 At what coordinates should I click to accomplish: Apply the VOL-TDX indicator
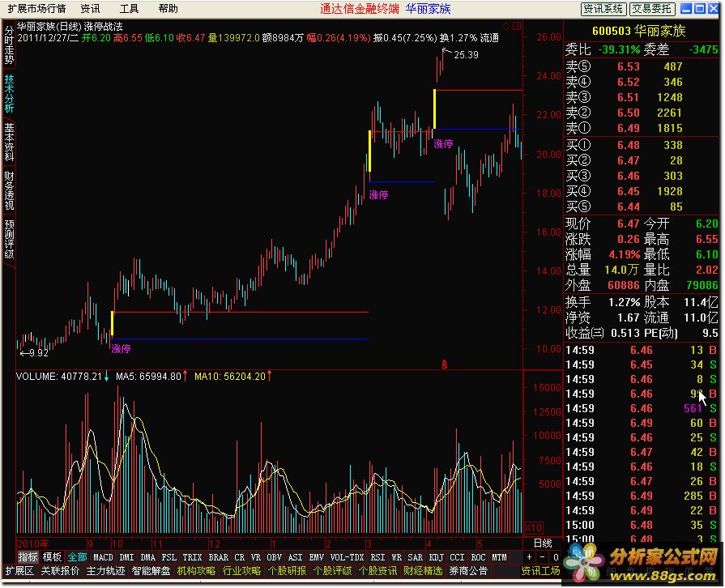[x=348, y=557]
